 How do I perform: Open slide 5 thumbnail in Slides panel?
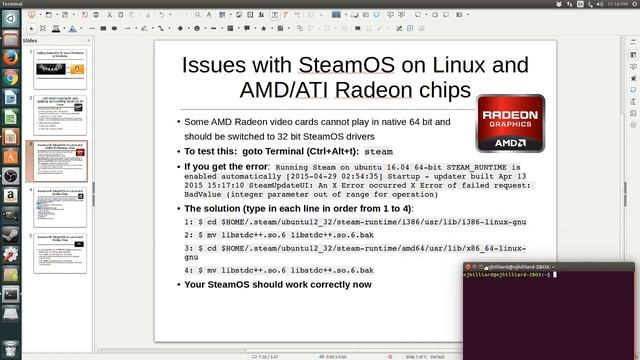point(60,253)
